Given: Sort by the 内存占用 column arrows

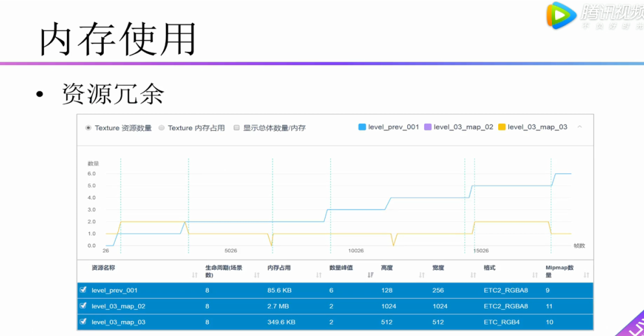Looking at the screenshot, I should pyautogui.click(x=318, y=275).
